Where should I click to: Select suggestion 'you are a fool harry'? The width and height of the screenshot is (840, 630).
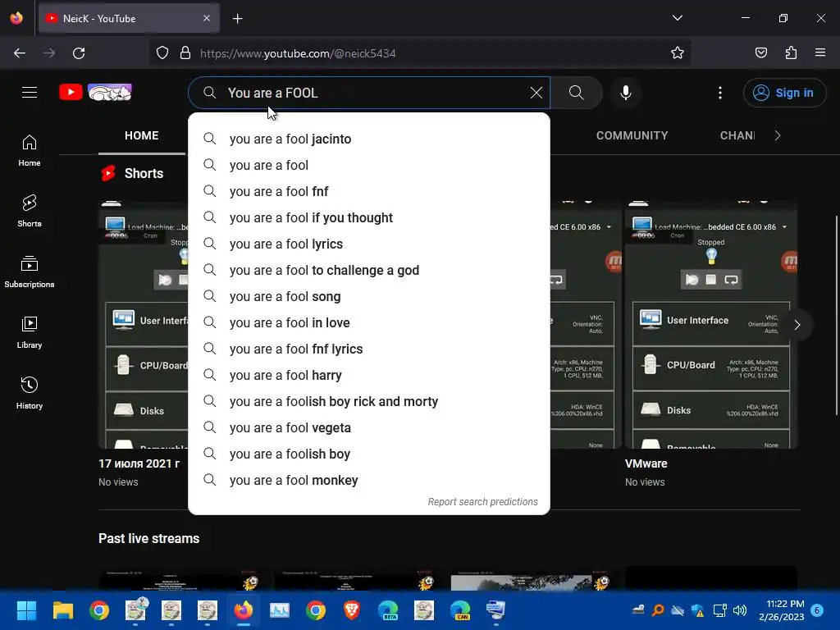tap(369, 375)
